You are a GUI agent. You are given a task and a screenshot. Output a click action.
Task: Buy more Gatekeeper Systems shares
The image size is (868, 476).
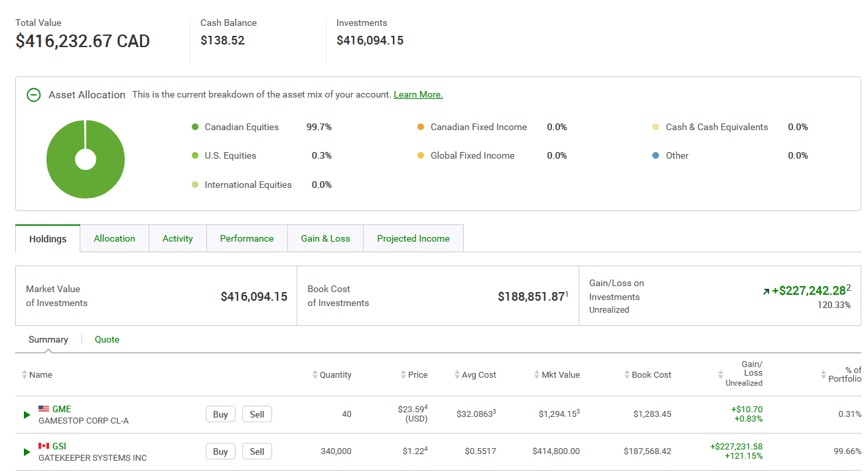[x=220, y=452]
